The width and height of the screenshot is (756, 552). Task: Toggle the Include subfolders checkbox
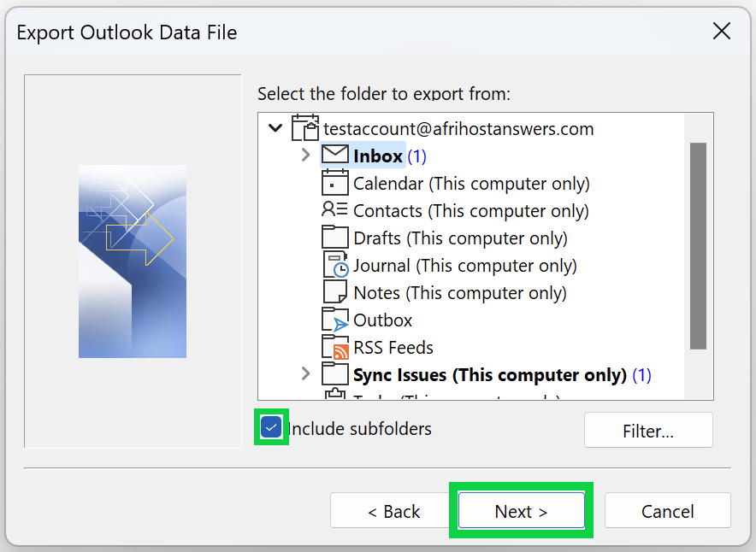point(272,427)
